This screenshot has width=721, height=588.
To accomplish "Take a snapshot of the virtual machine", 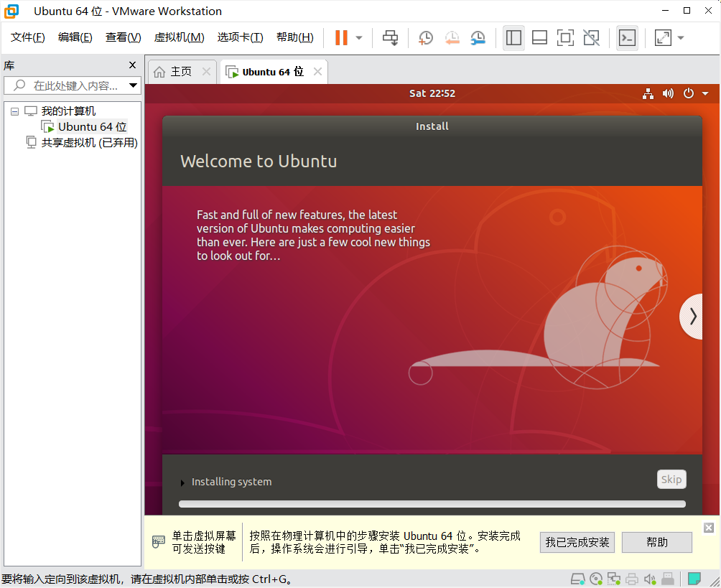I will (x=426, y=38).
